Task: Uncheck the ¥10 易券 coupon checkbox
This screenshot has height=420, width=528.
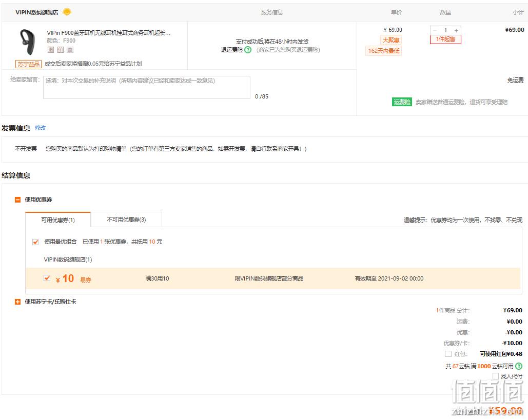Action: tap(47, 278)
